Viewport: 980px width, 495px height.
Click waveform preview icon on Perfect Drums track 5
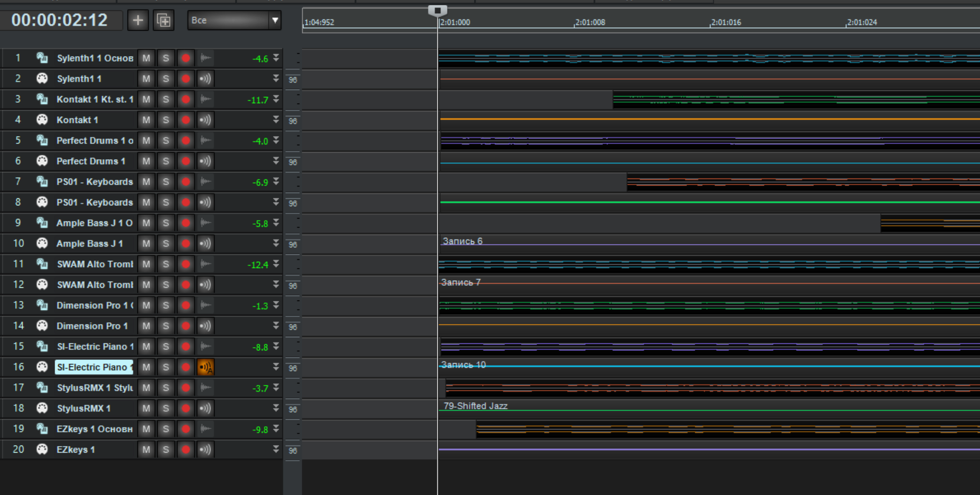[x=205, y=140]
